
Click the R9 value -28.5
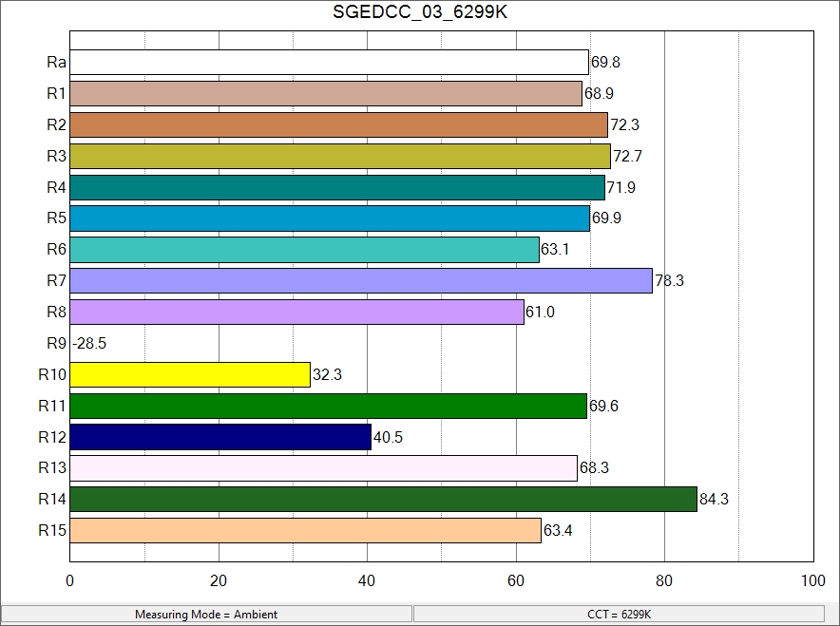tap(89, 344)
